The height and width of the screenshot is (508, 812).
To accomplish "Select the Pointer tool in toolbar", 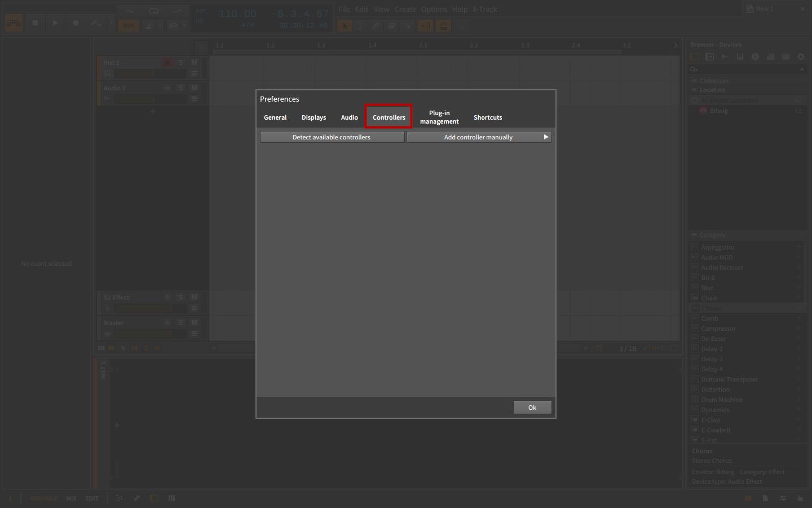I will [344, 26].
